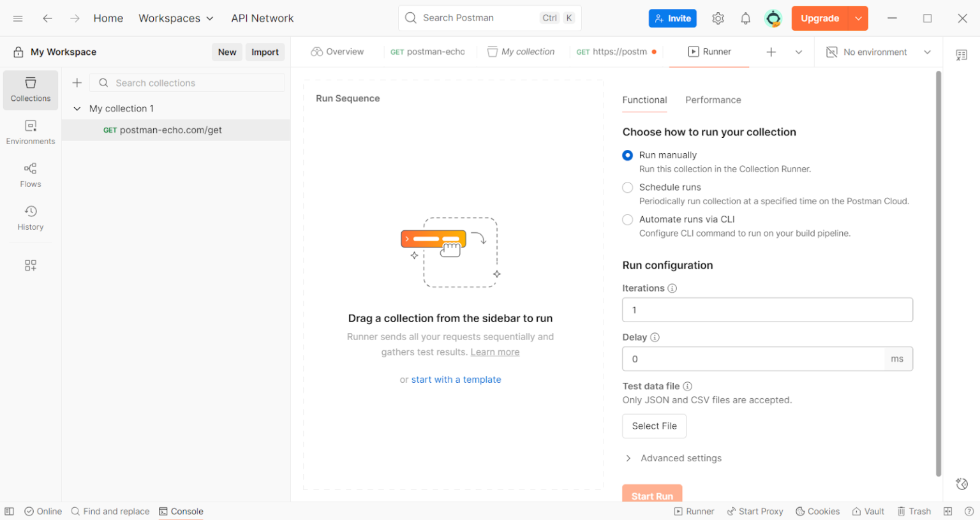
Task: Click the Iterations input field
Action: 766,309
